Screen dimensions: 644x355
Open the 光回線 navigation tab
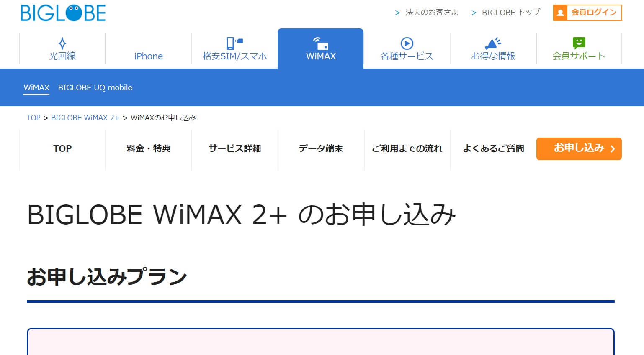pyautogui.click(x=62, y=49)
